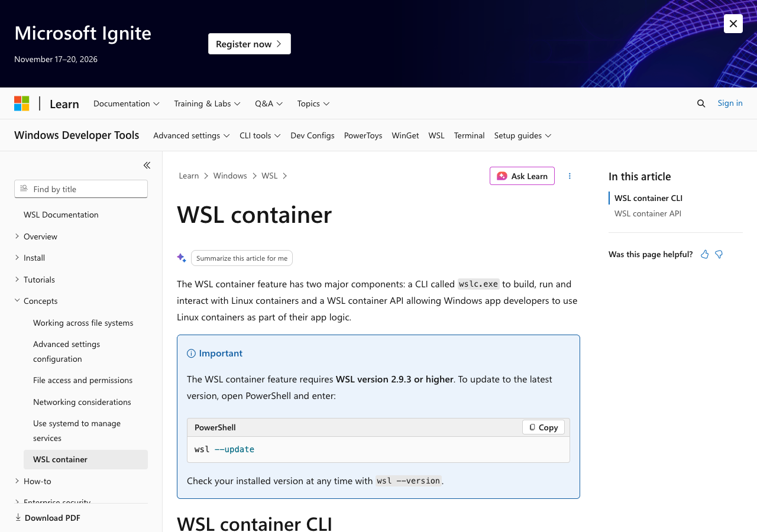757x532 pixels.
Task: Select WSL in the navigation bar
Action: coord(436,135)
